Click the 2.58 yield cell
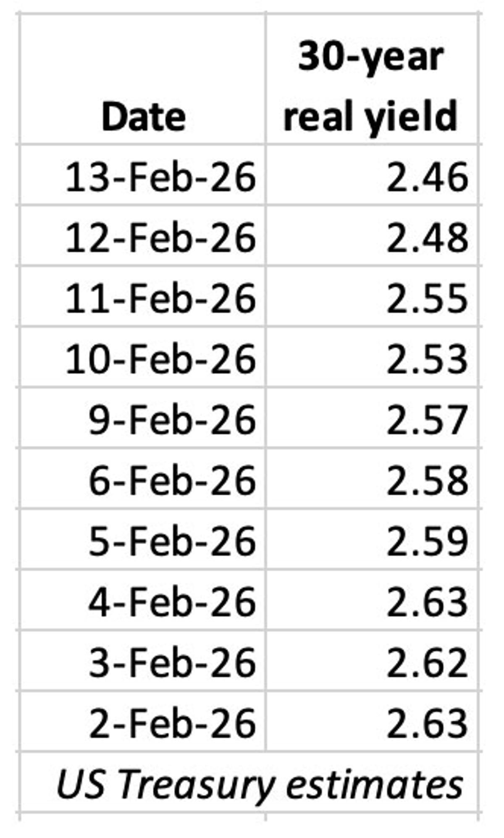This screenshot has height=838, width=504. [x=426, y=480]
